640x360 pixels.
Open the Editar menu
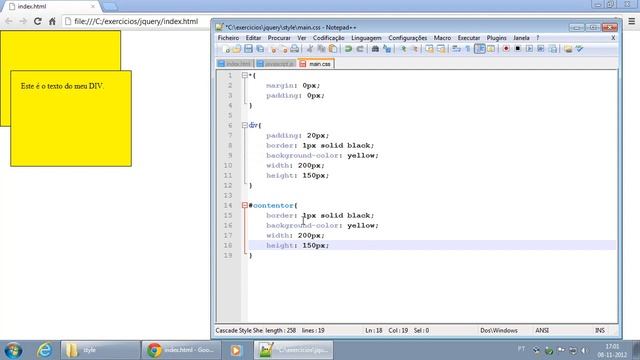253,38
